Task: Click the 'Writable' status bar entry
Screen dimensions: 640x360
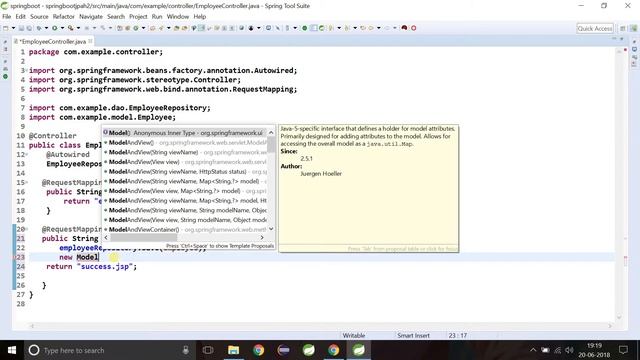Action: click(x=353, y=336)
